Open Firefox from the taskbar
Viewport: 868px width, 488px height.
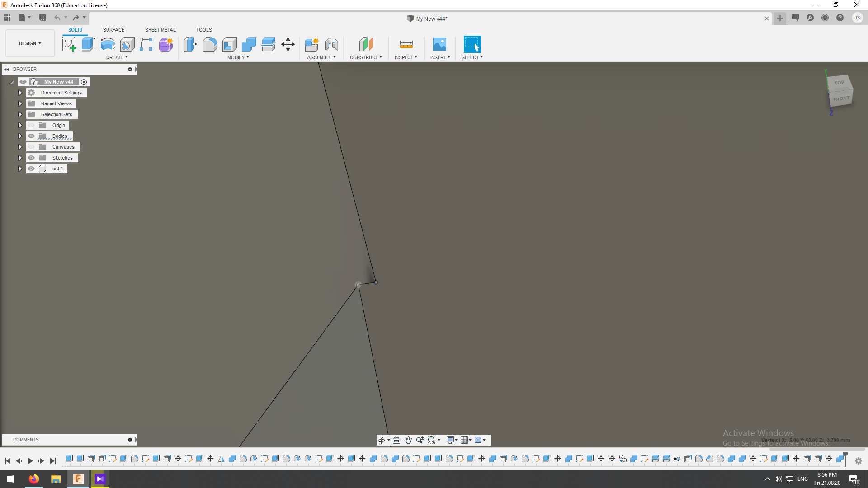click(34, 479)
